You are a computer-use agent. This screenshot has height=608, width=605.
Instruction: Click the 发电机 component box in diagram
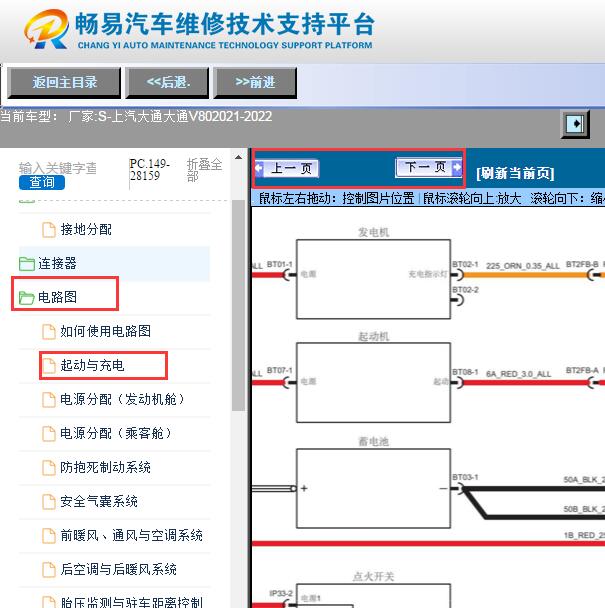coord(373,279)
